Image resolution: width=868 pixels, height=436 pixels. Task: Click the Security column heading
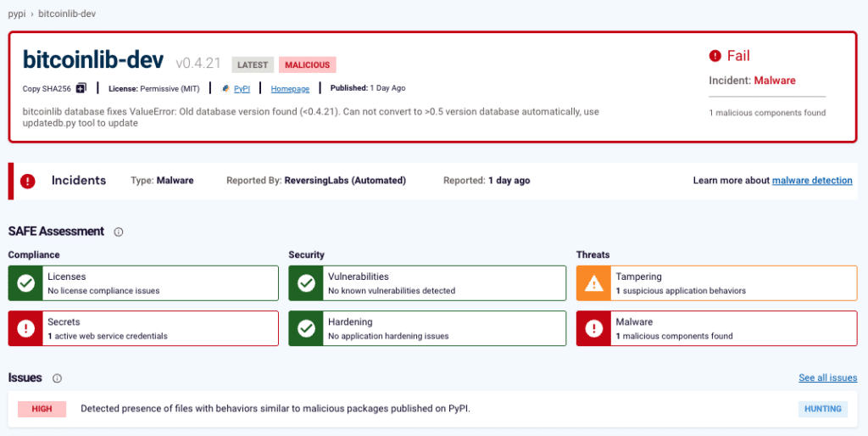(x=307, y=254)
